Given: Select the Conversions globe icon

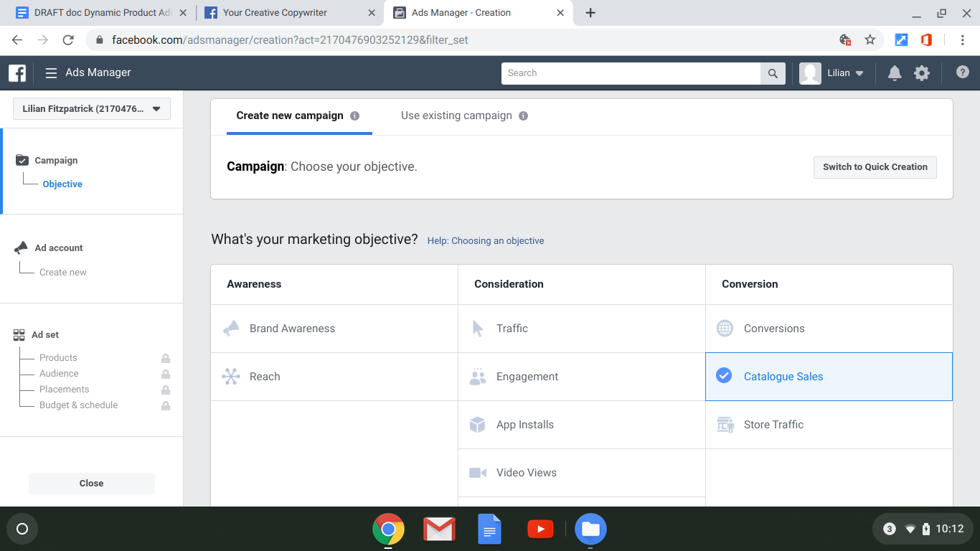Looking at the screenshot, I should click(x=725, y=328).
